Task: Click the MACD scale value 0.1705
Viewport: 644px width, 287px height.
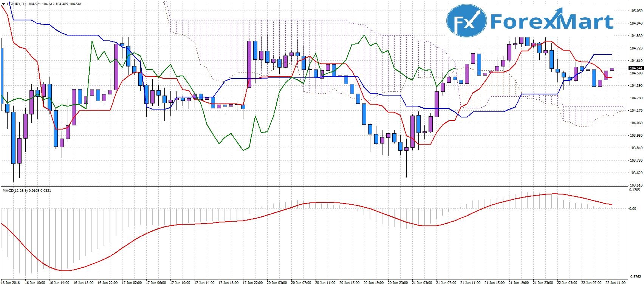Action: click(635, 190)
